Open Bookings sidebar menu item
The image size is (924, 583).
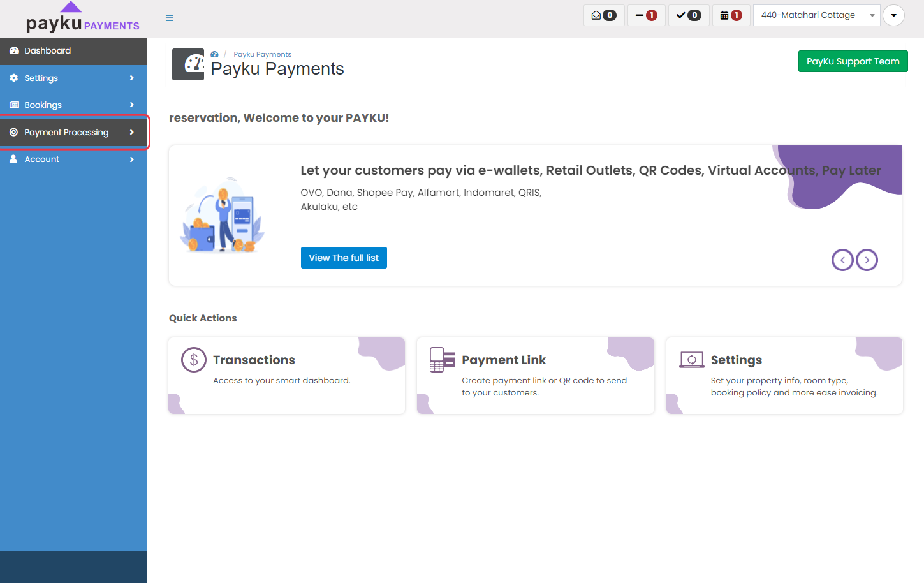tap(73, 105)
